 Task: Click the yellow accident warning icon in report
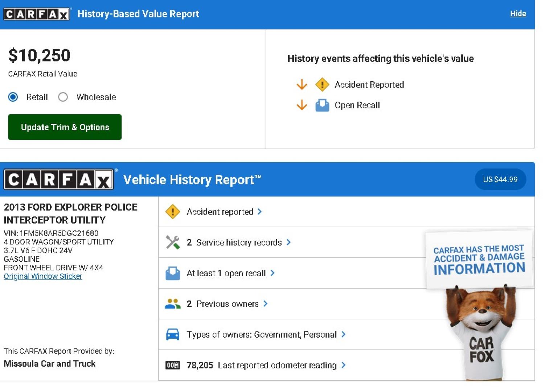[172, 212]
